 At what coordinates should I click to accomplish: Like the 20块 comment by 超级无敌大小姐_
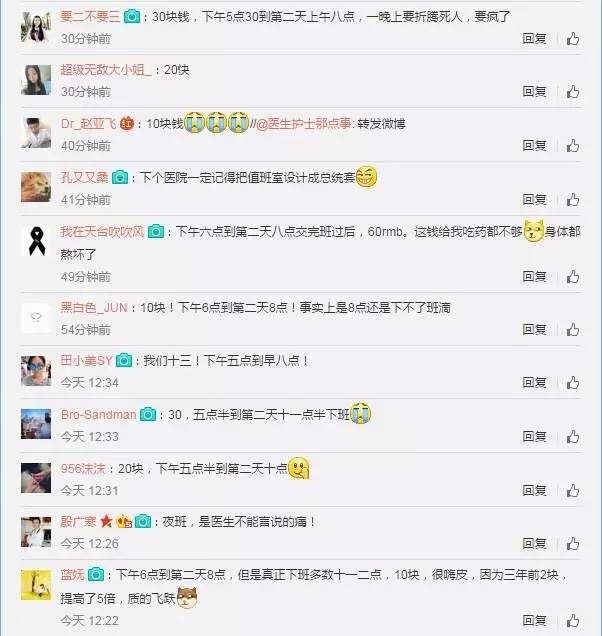572,92
